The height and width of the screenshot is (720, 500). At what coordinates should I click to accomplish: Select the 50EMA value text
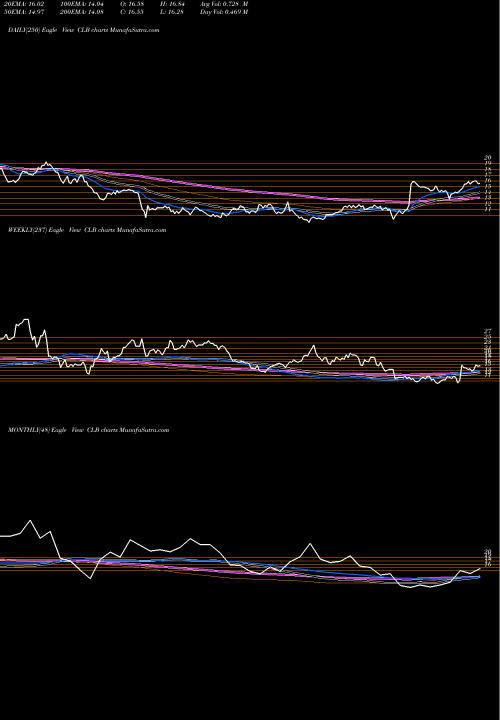click(x=24, y=12)
